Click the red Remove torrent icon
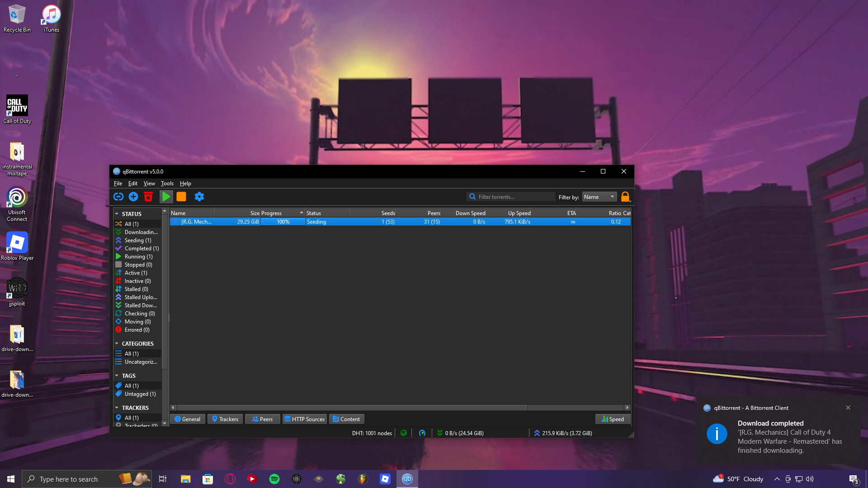Viewport: 868px width, 488px height. pos(148,197)
